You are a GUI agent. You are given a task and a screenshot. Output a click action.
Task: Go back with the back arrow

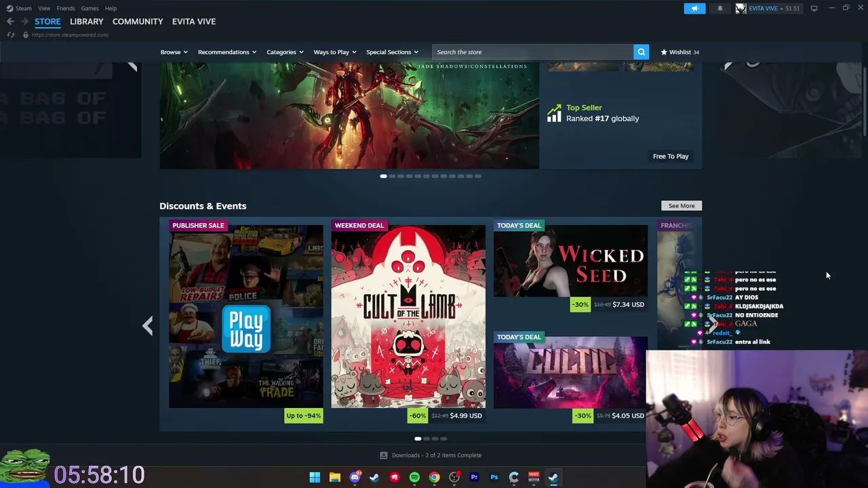coord(10,22)
